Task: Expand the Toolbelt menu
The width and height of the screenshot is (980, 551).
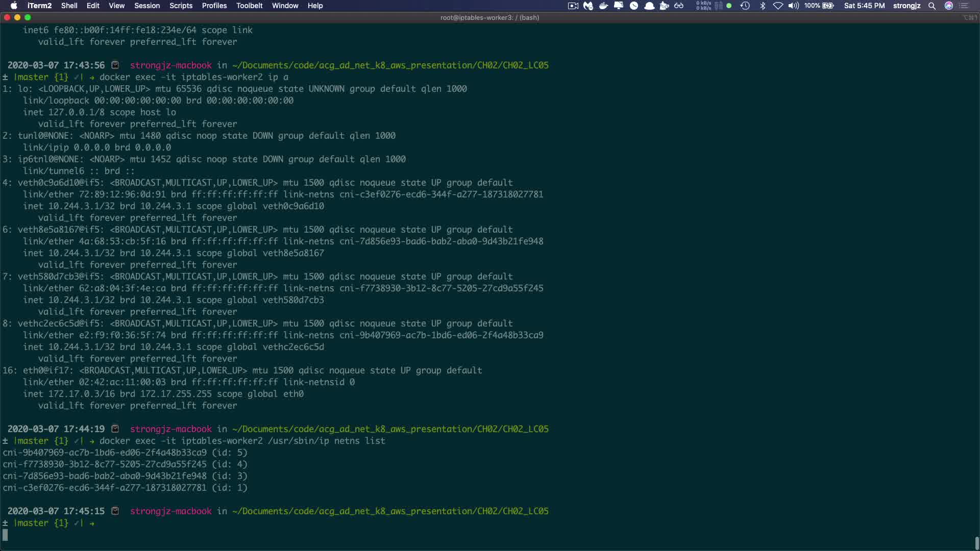Action: tap(249, 6)
